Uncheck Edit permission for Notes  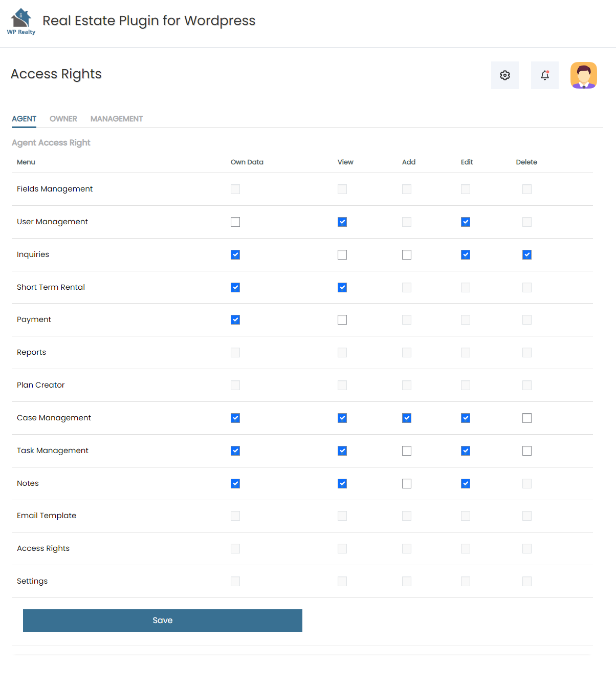(466, 484)
